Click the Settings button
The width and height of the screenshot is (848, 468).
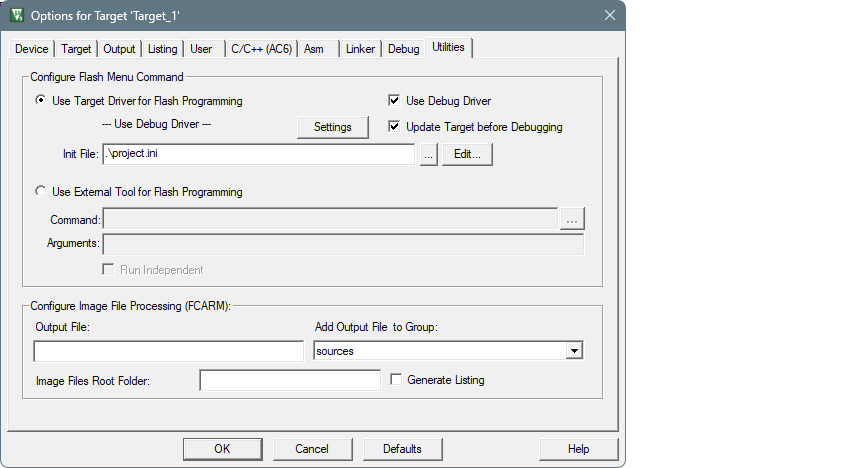pyautogui.click(x=333, y=127)
